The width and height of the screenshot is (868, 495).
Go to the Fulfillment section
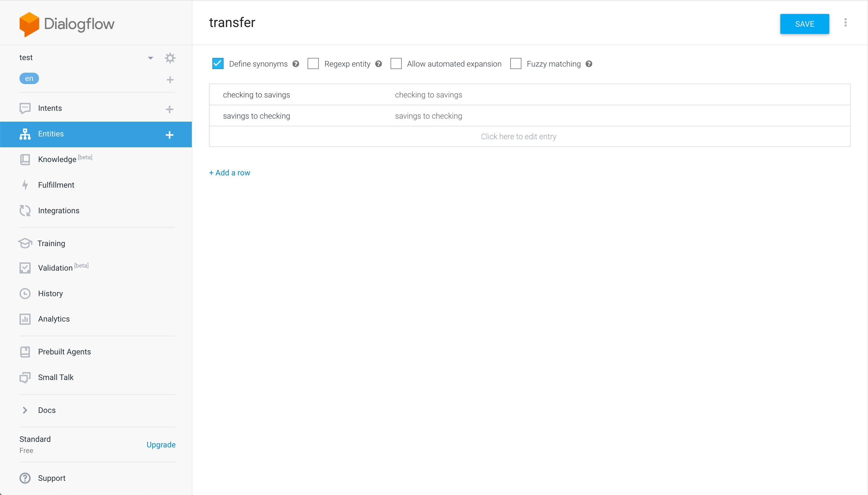[x=56, y=185]
